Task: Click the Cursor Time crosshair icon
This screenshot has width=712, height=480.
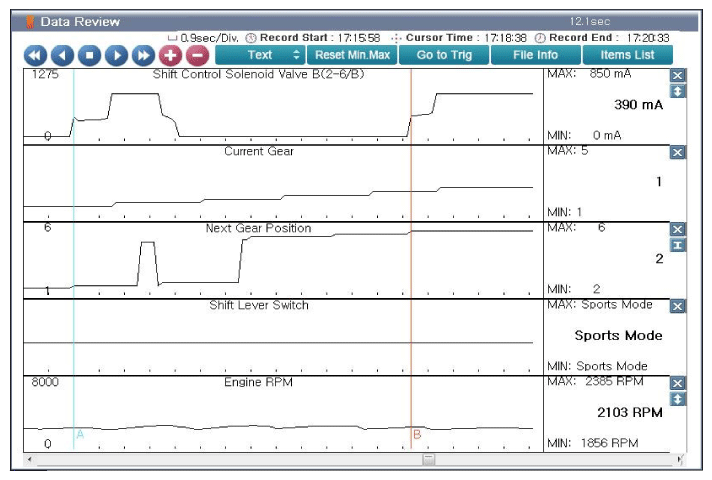Action: point(396,38)
